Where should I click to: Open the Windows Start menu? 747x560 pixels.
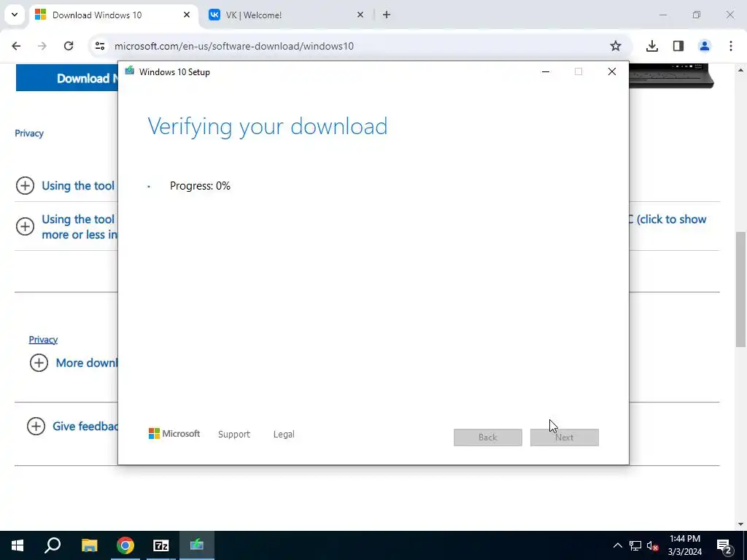pos(18,545)
